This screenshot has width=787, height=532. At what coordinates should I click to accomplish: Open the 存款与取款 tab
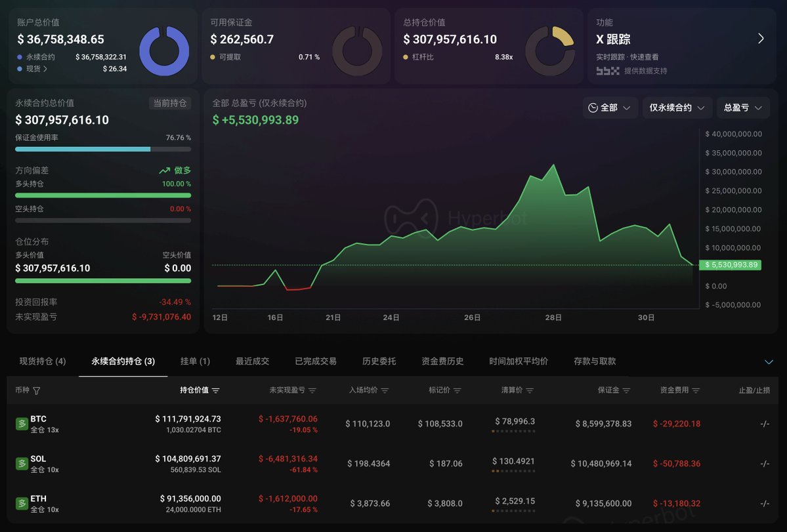click(x=595, y=361)
